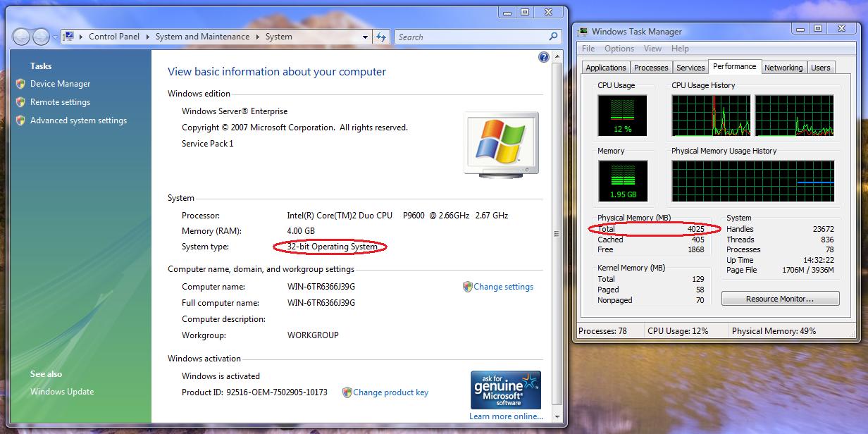Open the Help menu in Task Manager
The width and height of the screenshot is (868, 434).
click(680, 49)
